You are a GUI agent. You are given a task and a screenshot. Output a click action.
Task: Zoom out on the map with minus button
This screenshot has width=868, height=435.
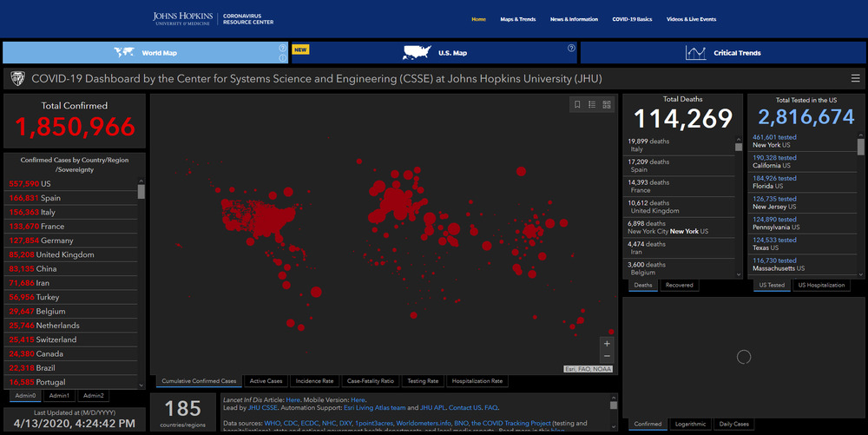point(607,356)
